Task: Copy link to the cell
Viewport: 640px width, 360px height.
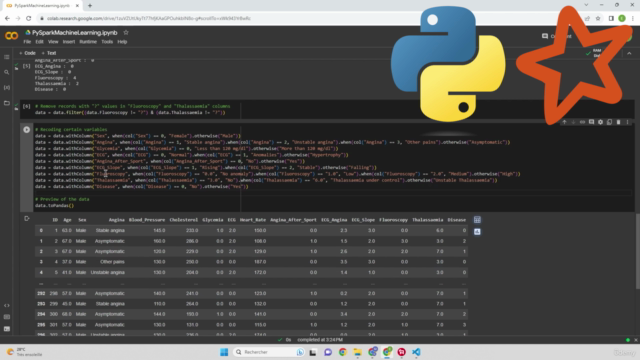Action: 582,122
